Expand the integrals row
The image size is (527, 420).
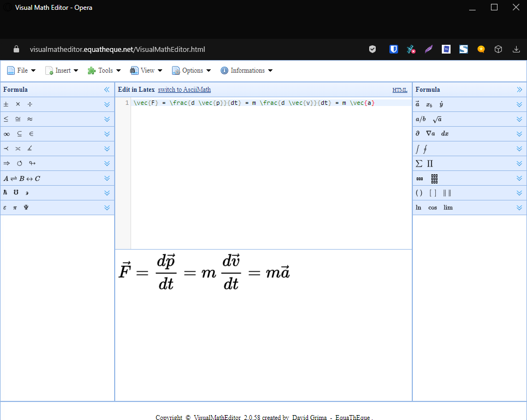(519, 149)
